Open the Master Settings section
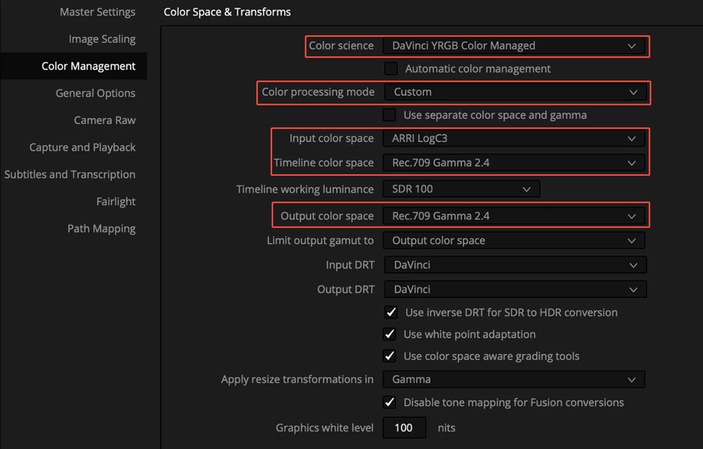Viewport: 703px width, 449px height. point(97,12)
